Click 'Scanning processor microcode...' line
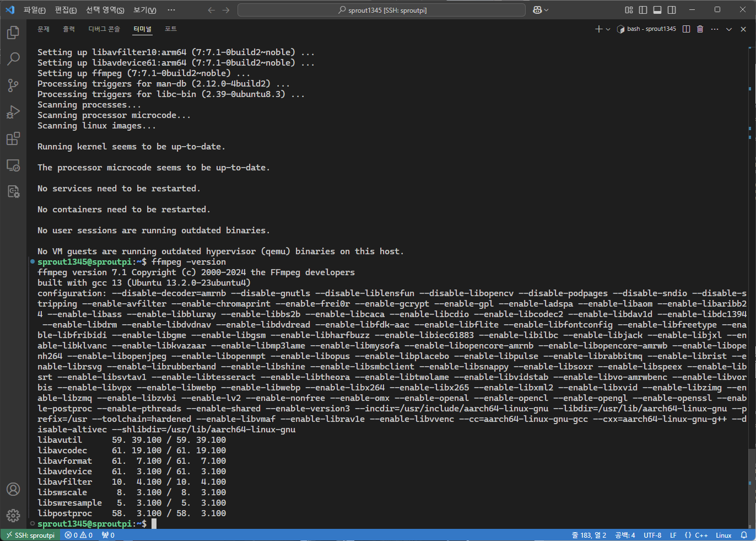The width and height of the screenshot is (756, 541). 114,115
